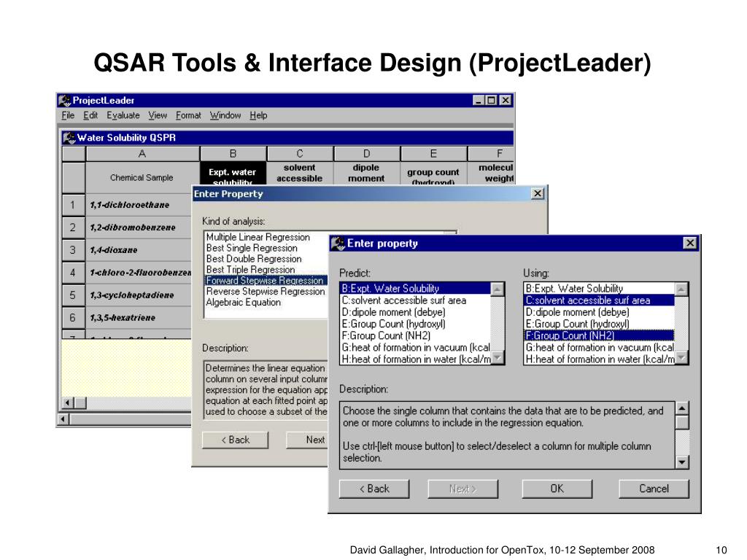Select B:Expt. Water Solubility in Predict list
Image resolution: width=747 pixels, height=560 pixels.
[x=415, y=289]
